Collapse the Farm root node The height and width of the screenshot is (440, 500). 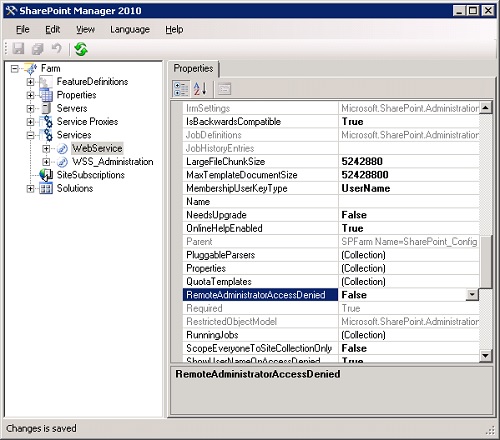(14, 69)
